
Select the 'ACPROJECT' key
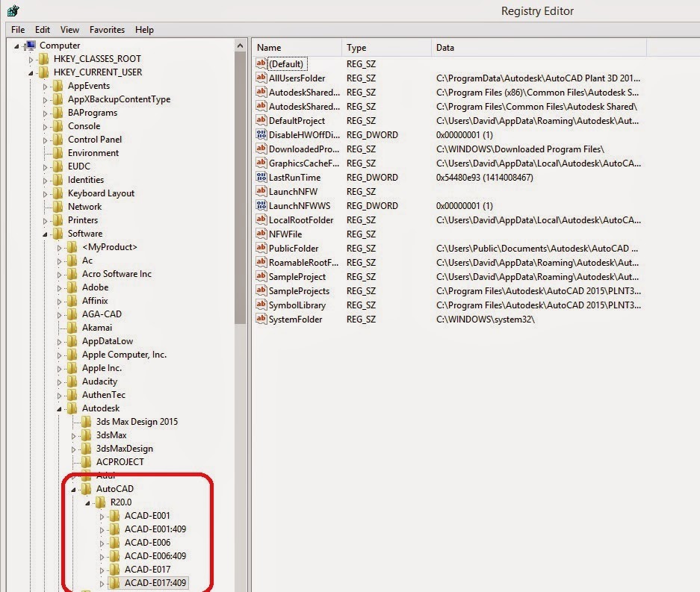[120, 462]
